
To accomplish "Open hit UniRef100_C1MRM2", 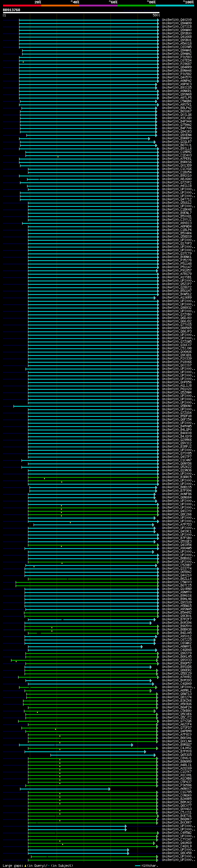I will click(x=177, y=152).
